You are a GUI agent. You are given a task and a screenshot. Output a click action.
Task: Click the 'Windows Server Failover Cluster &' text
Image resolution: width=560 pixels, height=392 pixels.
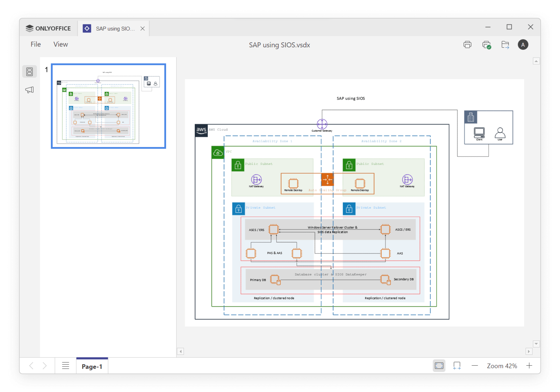click(332, 227)
